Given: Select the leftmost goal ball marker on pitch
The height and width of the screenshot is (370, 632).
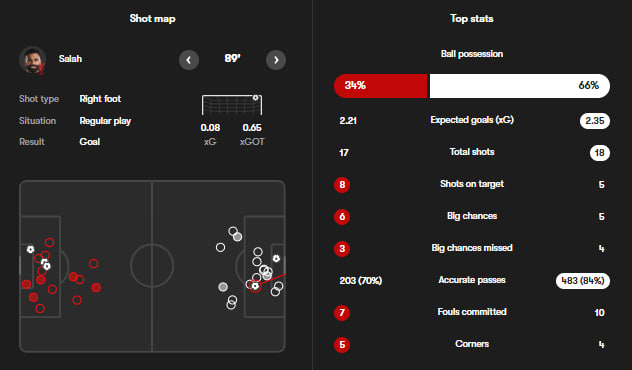Looking at the screenshot, I should pyautogui.click(x=30, y=249).
